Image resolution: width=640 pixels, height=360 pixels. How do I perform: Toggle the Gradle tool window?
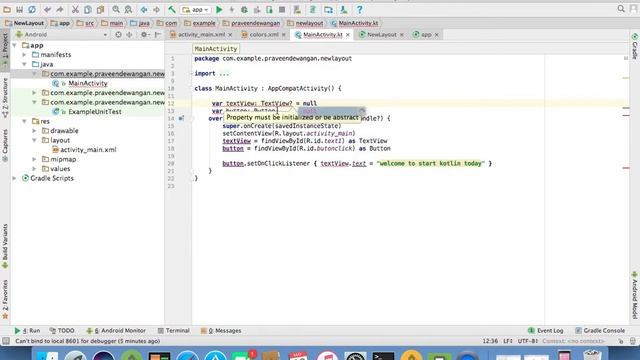point(635,46)
